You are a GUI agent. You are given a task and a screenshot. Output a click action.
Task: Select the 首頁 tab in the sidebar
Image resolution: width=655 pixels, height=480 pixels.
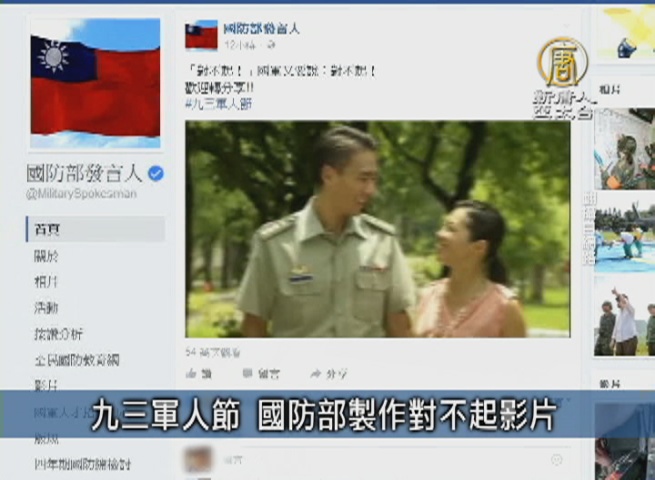coord(96,229)
